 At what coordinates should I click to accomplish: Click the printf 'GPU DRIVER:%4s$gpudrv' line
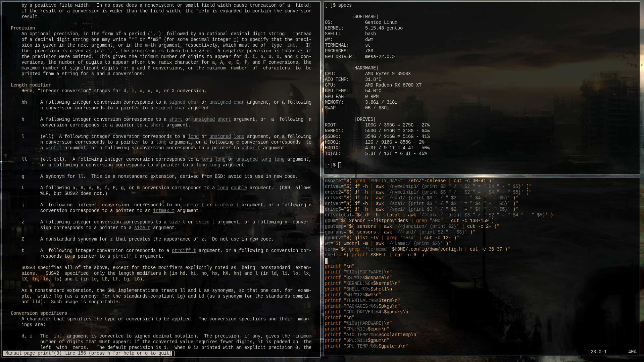pos(368,312)
